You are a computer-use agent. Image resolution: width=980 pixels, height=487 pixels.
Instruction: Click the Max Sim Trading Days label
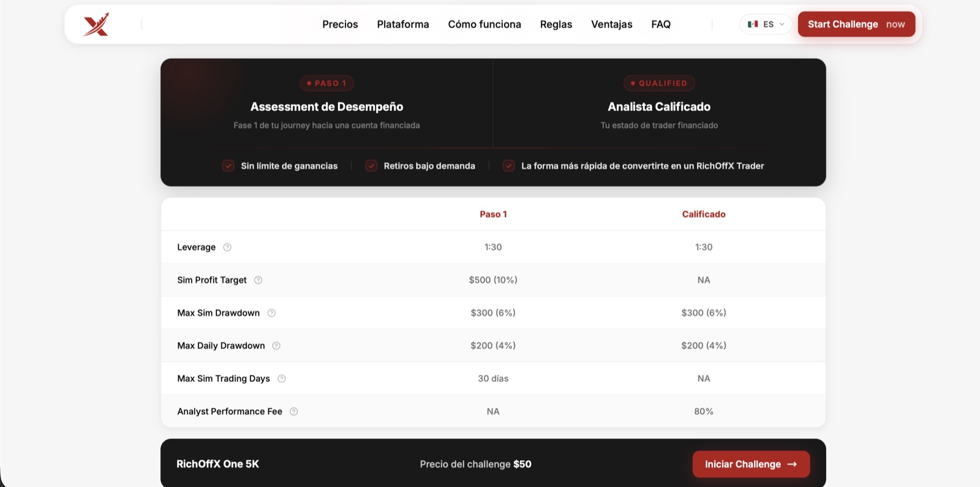tap(224, 379)
